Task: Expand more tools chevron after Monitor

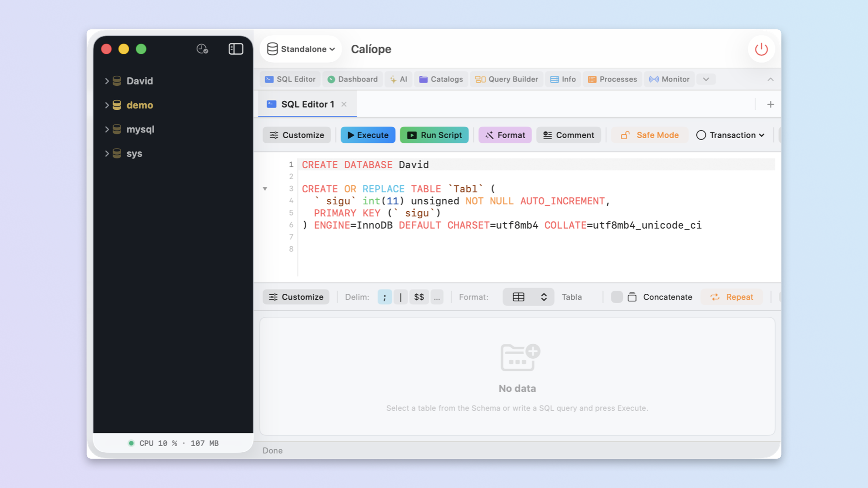Action: tap(706, 79)
